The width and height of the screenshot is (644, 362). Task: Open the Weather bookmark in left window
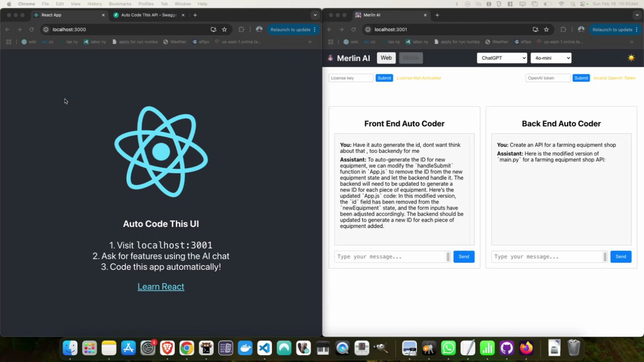coord(175,42)
